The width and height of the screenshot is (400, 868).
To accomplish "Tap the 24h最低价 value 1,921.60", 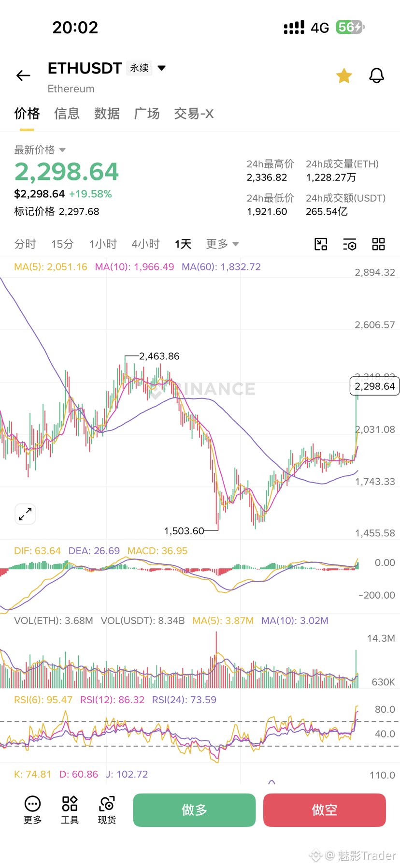I will tap(267, 212).
